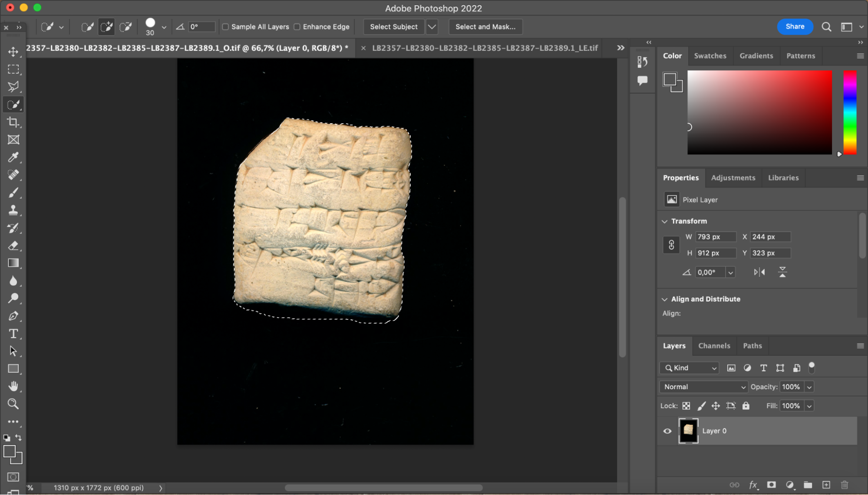Toggle lock image pixels brush icon
Viewport: 868px width, 495px height.
click(701, 406)
